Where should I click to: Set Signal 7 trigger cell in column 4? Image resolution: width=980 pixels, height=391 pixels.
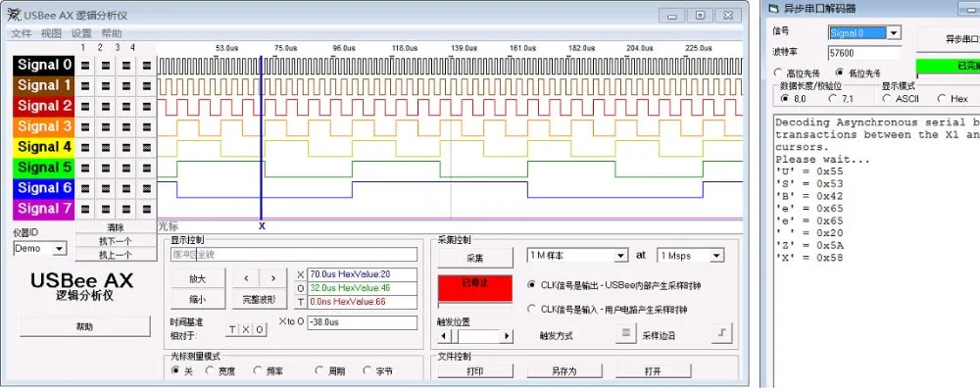point(147,210)
